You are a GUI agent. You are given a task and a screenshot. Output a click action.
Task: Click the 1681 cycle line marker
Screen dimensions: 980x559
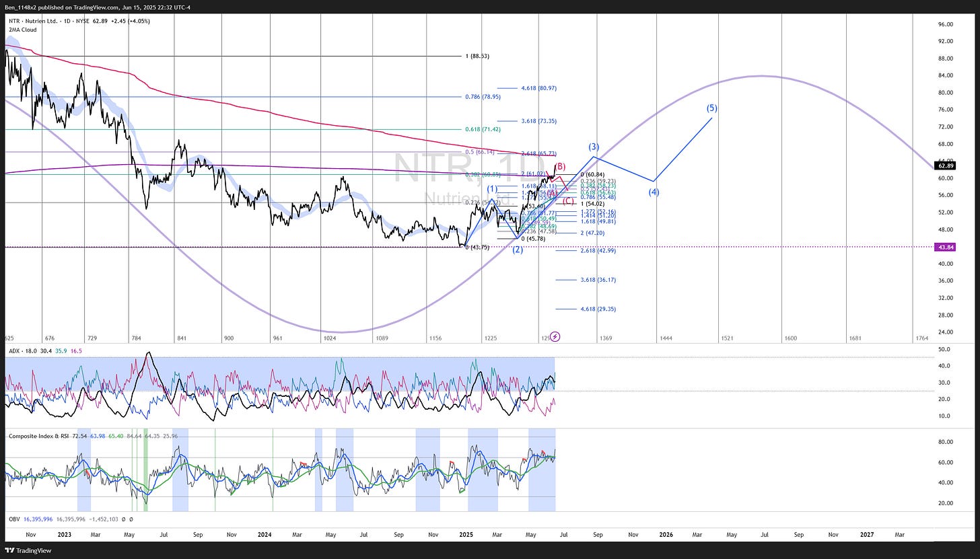[x=855, y=338]
